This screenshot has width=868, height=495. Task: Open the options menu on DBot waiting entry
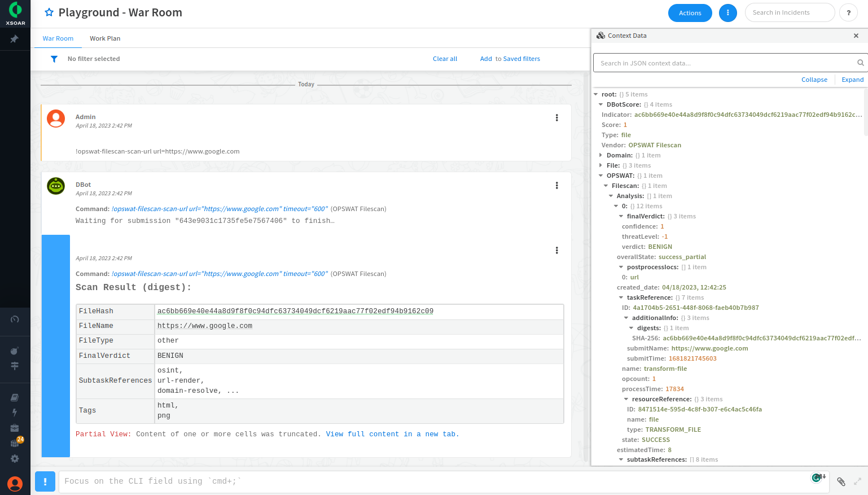(x=557, y=186)
